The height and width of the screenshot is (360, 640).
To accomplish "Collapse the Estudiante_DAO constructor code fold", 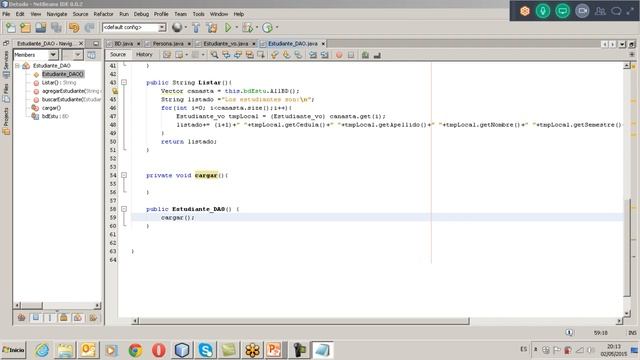I will click(x=124, y=209).
